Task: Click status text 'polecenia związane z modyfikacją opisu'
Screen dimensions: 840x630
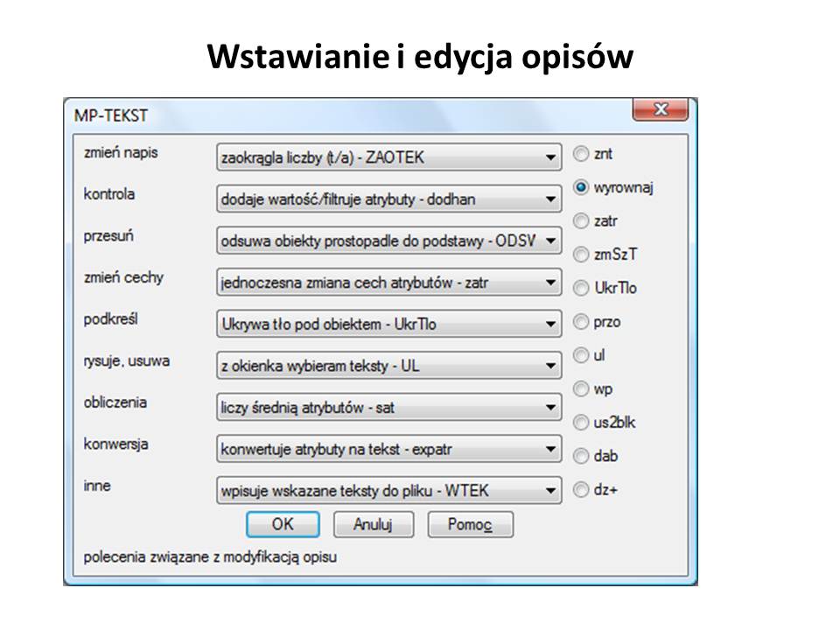Action: pyautogui.click(x=211, y=557)
